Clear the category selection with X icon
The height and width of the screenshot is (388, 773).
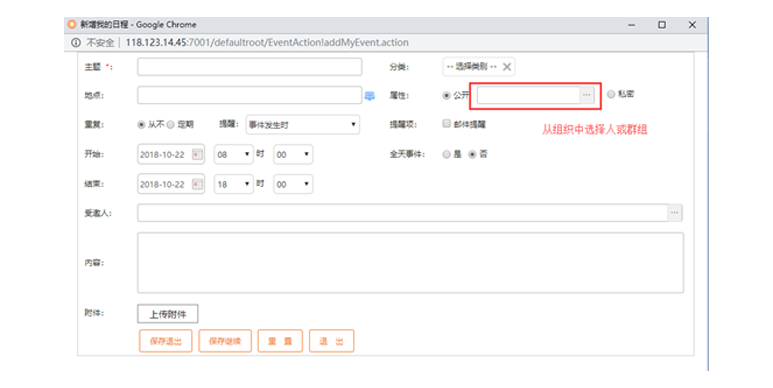507,67
